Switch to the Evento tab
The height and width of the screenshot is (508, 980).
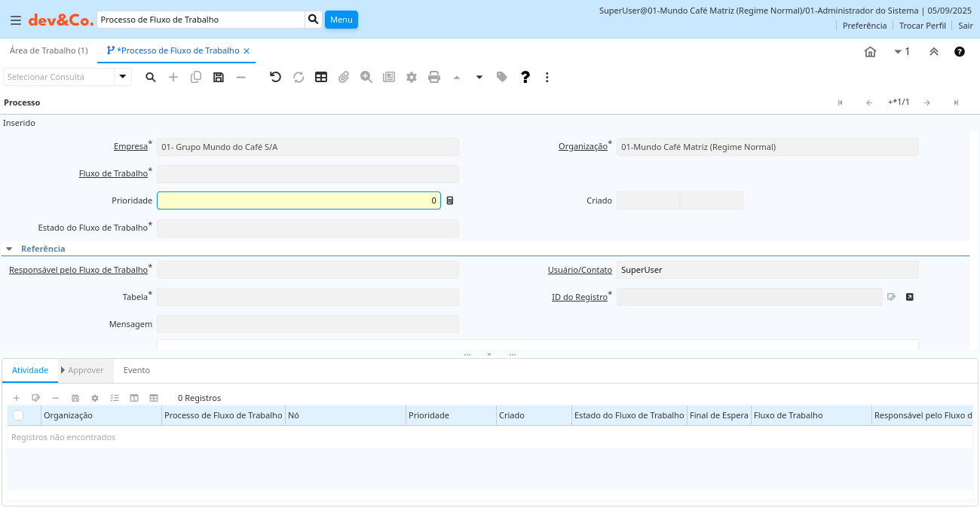tap(136, 370)
